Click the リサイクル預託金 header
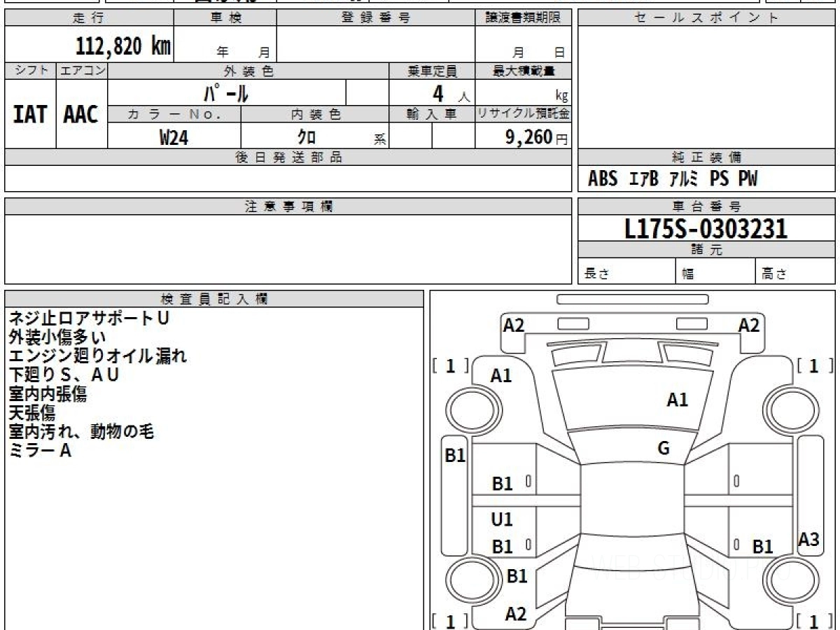Viewport: 840px width, 630px height. 524,114
